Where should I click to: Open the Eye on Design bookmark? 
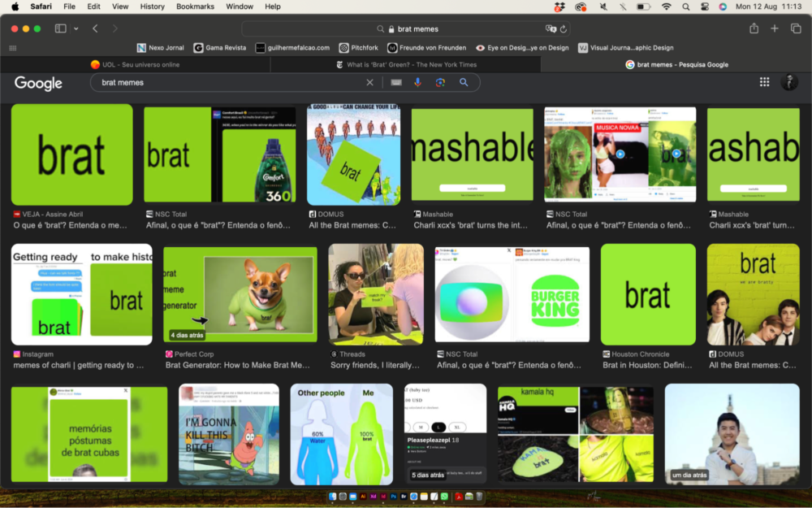click(522, 48)
